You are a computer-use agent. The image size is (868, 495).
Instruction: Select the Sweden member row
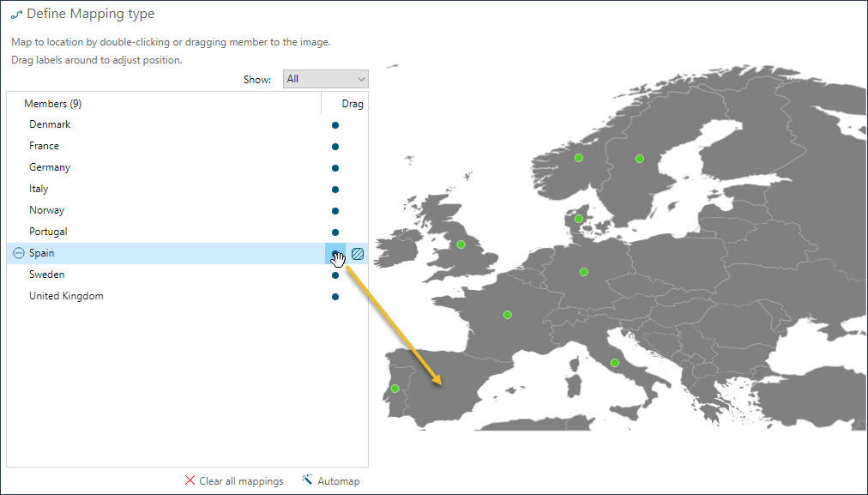point(187,275)
